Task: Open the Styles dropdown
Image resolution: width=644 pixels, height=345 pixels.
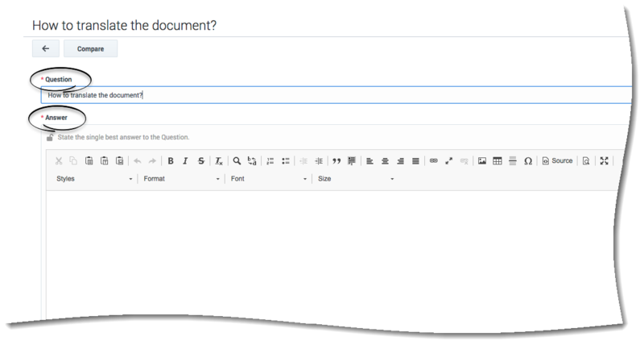Action: click(94, 179)
